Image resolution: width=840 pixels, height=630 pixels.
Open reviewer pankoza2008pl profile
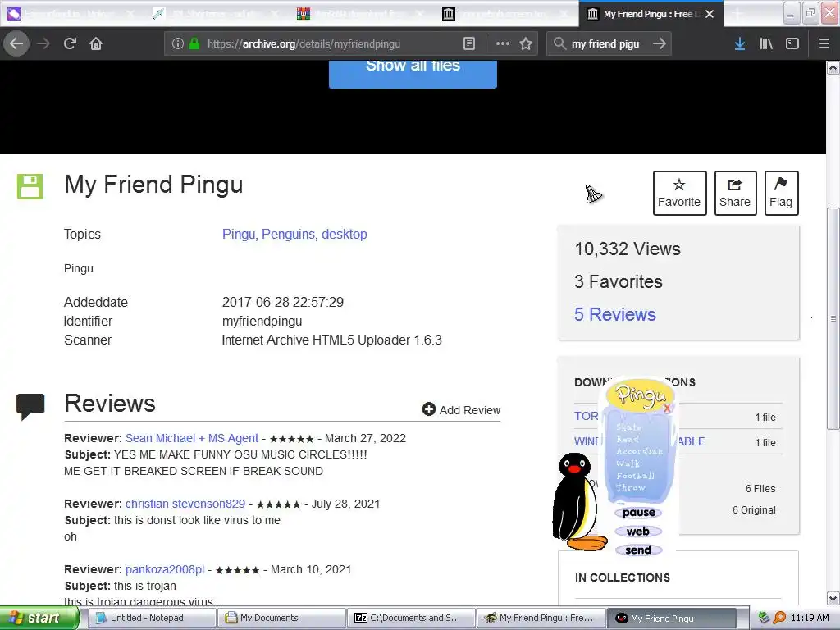(x=165, y=569)
